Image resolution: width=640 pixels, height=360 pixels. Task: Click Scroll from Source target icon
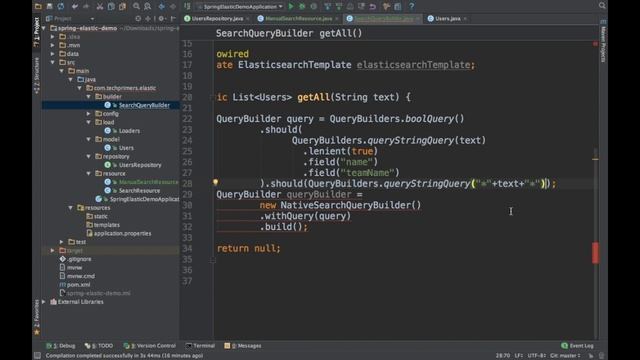click(x=138, y=18)
